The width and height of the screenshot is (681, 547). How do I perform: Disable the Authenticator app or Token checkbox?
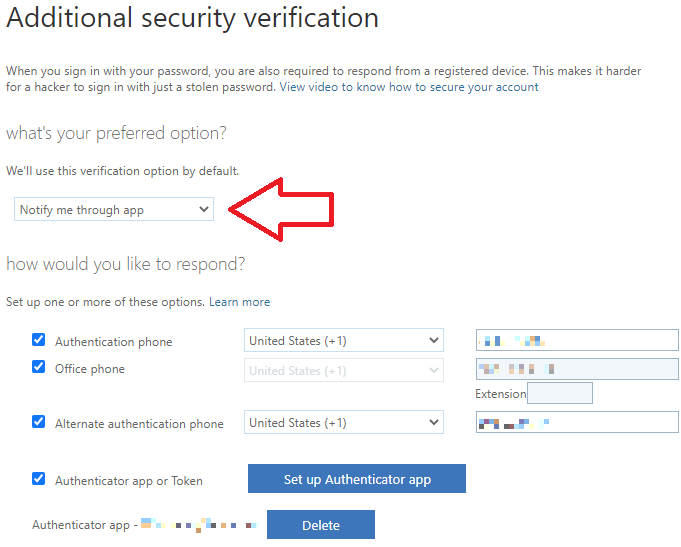[x=38, y=479]
